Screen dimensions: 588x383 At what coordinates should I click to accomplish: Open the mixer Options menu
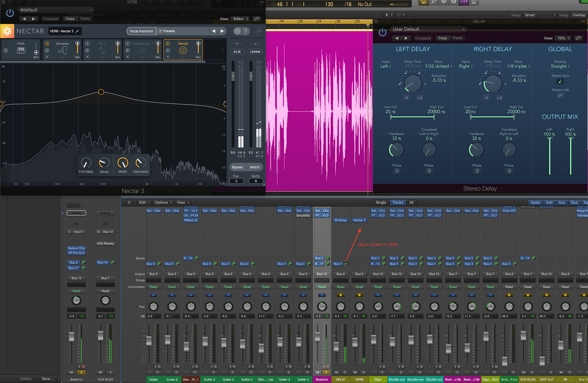[x=163, y=202]
